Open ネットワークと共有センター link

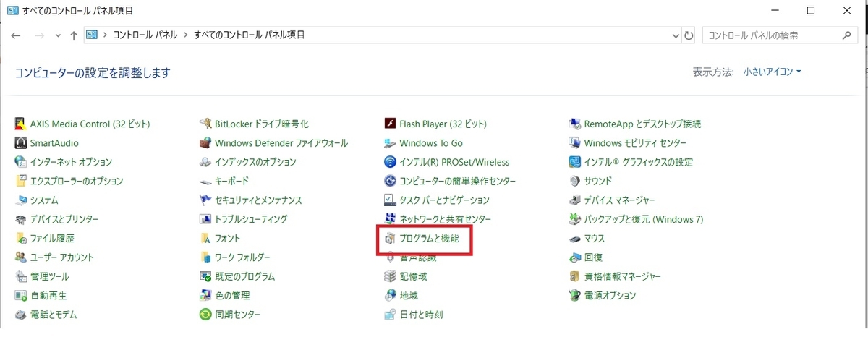point(445,219)
